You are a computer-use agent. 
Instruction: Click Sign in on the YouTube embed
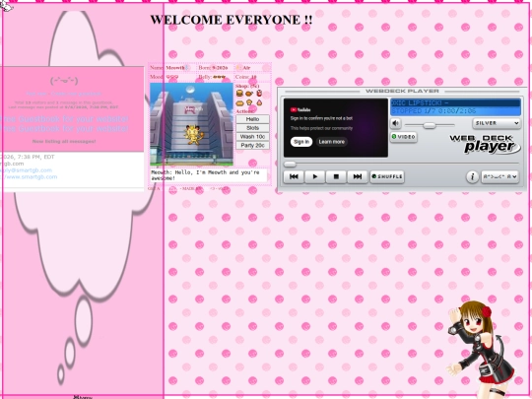301,142
